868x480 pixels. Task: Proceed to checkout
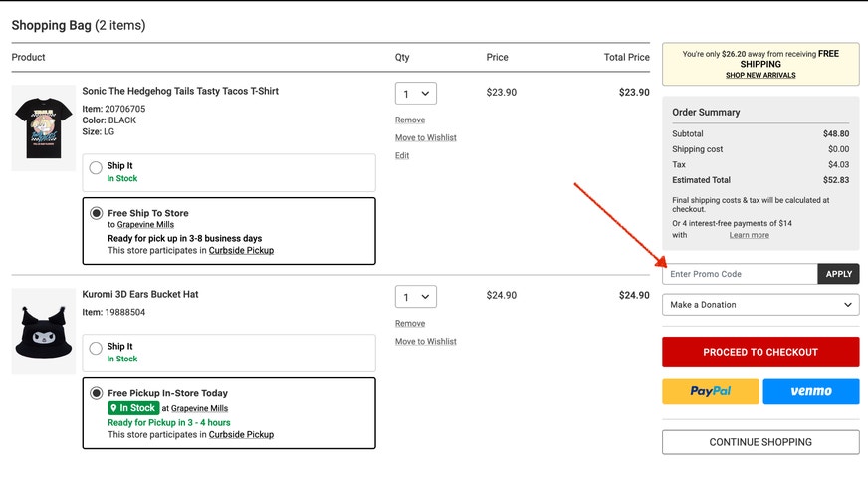pos(760,353)
